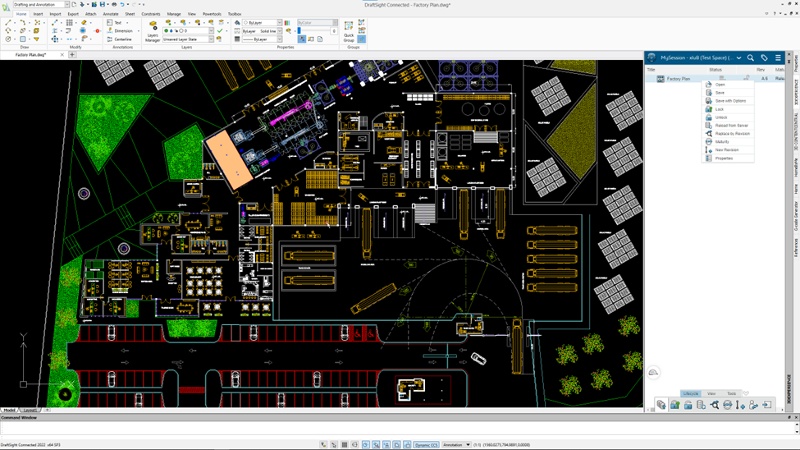This screenshot has width=800, height=450.
Task: Switch to the Constraints ribbon tab
Action: pyautogui.click(x=151, y=14)
